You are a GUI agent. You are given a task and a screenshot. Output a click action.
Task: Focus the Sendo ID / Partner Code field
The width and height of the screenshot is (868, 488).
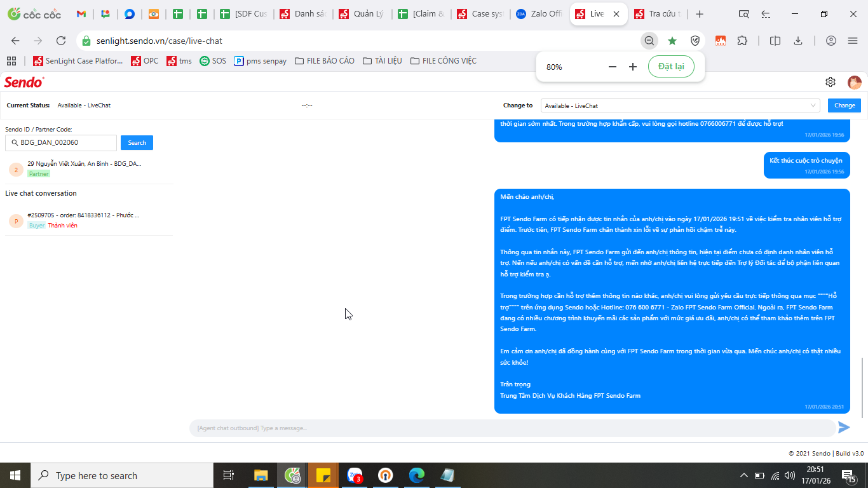(x=61, y=143)
